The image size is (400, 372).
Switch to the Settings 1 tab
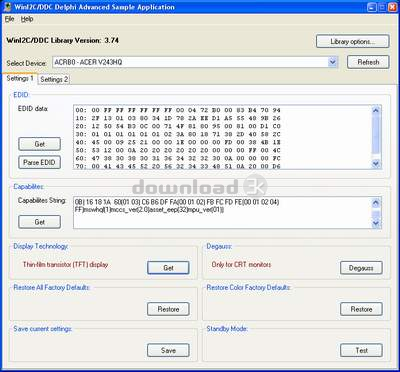pyautogui.click(x=20, y=78)
